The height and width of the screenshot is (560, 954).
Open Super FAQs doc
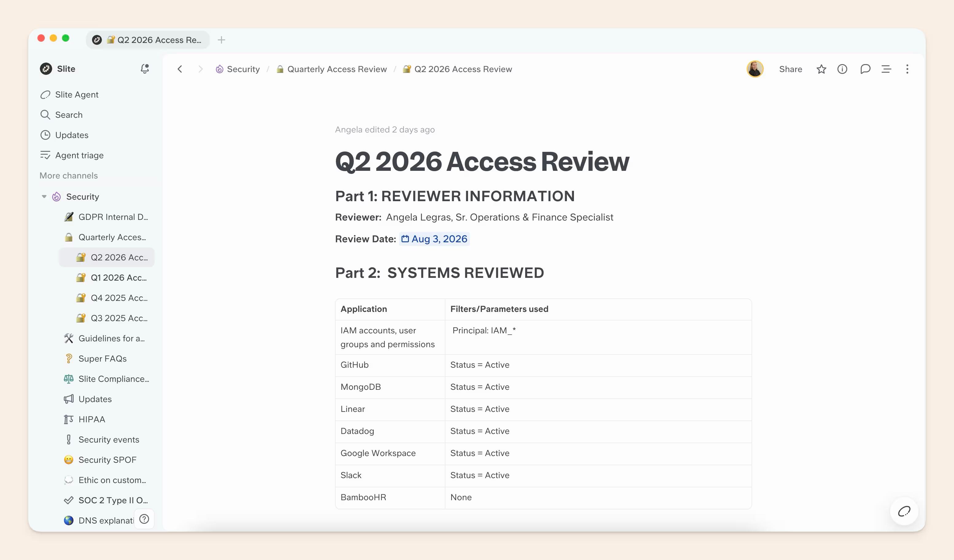[107, 358]
